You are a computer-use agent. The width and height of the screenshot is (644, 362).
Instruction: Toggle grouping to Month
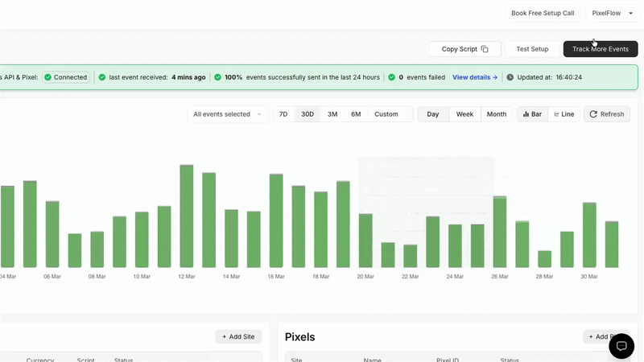pyautogui.click(x=496, y=114)
